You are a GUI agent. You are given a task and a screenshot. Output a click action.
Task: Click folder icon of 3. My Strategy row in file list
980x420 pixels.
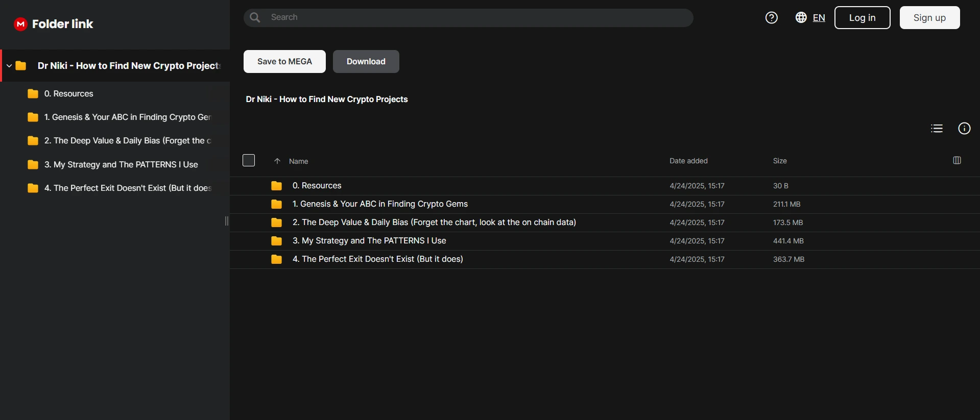click(x=276, y=241)
